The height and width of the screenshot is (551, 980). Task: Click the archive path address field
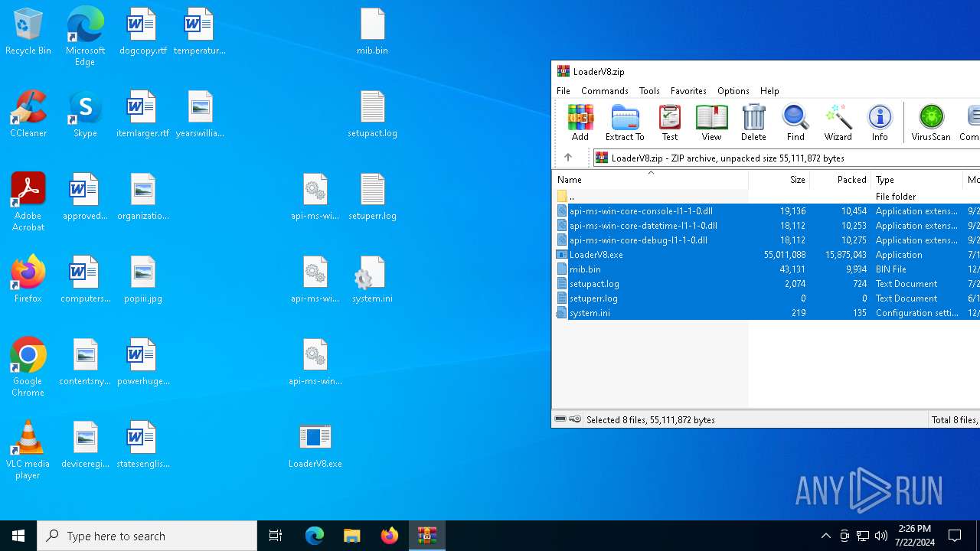pos(786,158)
